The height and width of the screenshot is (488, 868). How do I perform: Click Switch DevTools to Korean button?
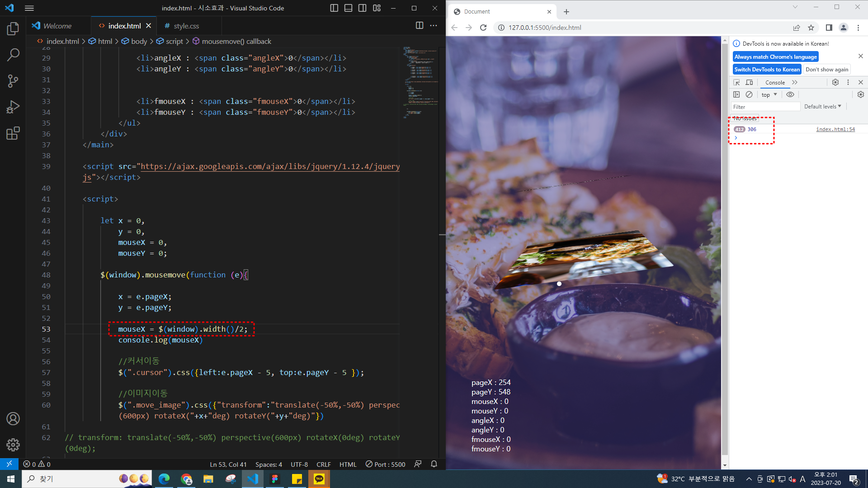pyautogui.click(x=767, y=69)
